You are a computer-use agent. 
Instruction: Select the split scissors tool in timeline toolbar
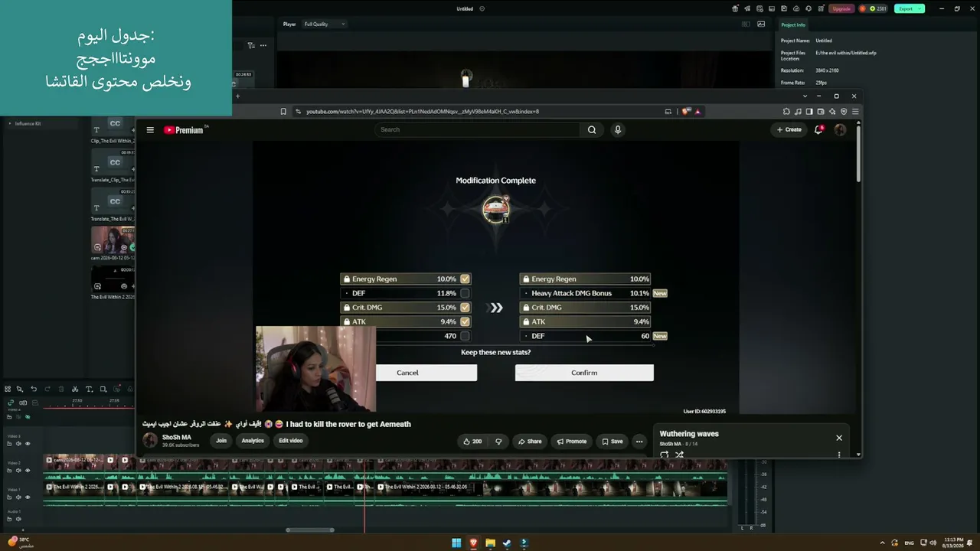tap(75, 389)
